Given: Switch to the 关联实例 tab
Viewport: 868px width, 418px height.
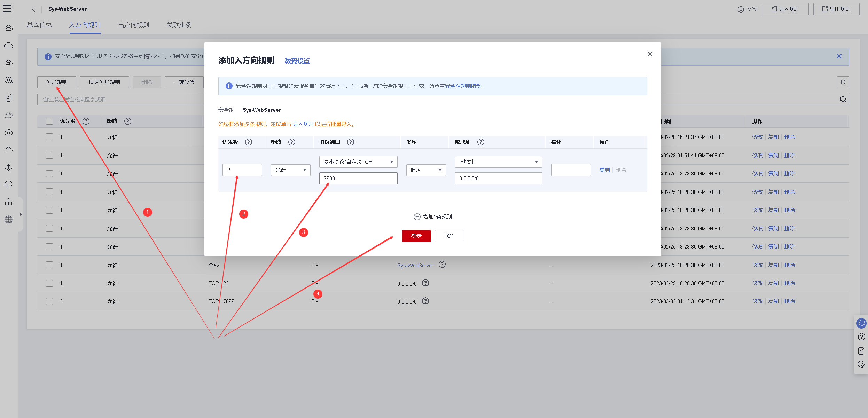Looking at the screenshot, I should [179, 25].
